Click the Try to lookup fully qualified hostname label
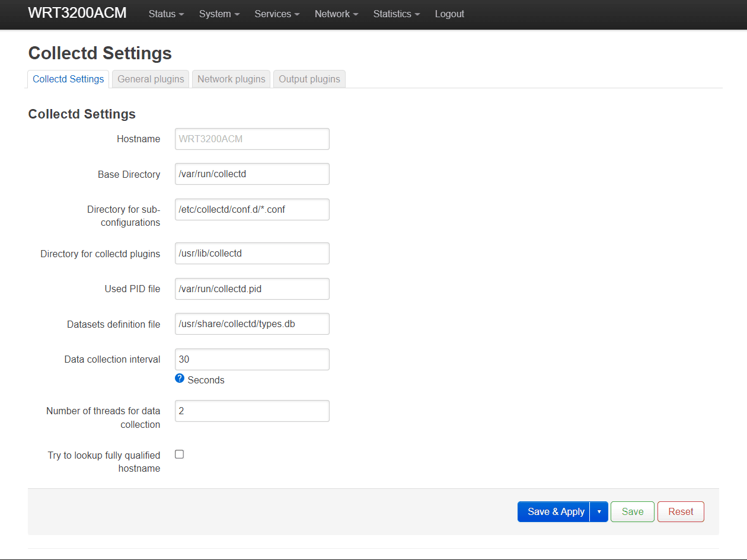Screen dimensions: 747x560 [x=104, y=462]
